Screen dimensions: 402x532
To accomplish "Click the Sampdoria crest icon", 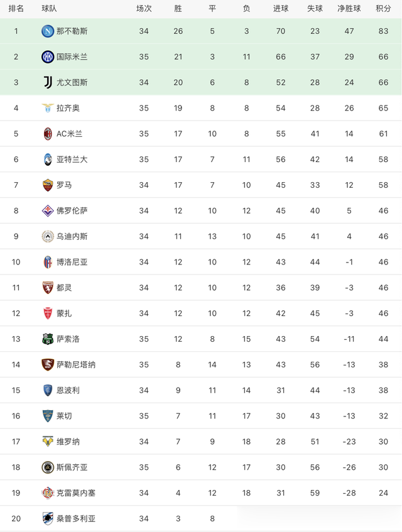I will pos(48,519).
